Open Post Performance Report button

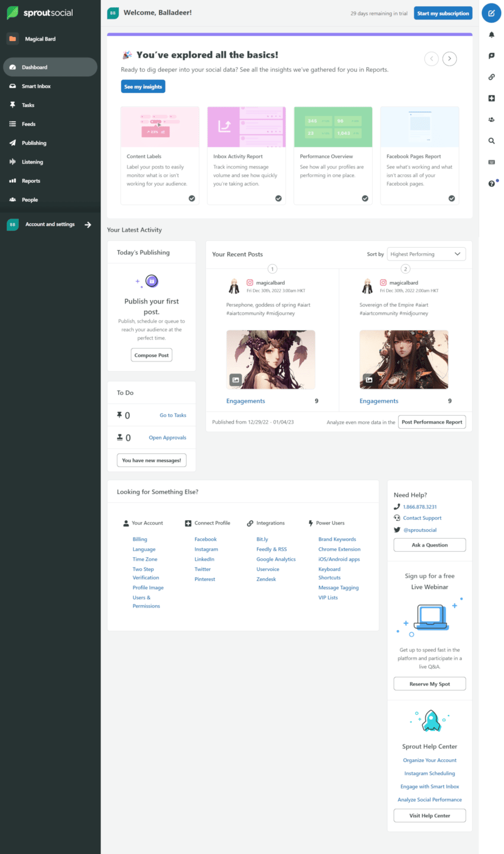pos(432,422)
